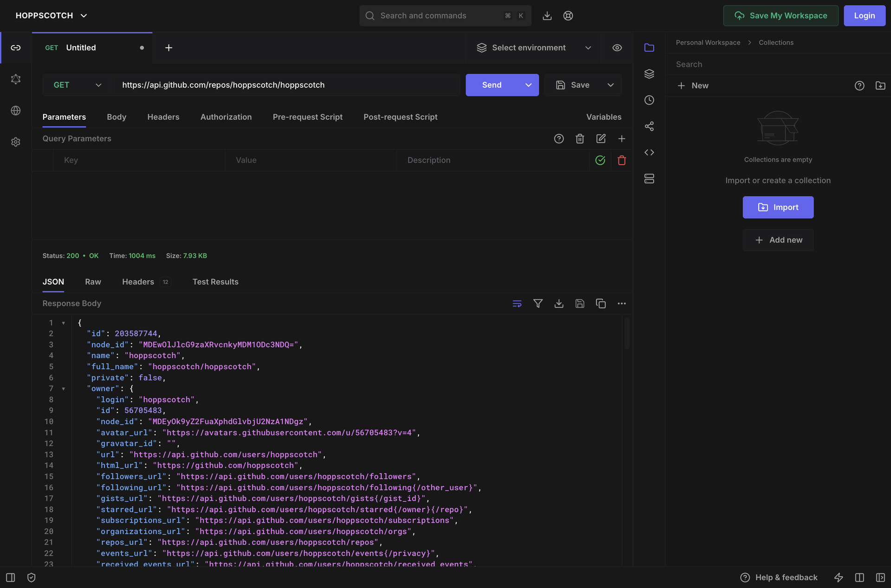Click Add new collection button
This screenshot has height=588, width=891.
(778, 240)
